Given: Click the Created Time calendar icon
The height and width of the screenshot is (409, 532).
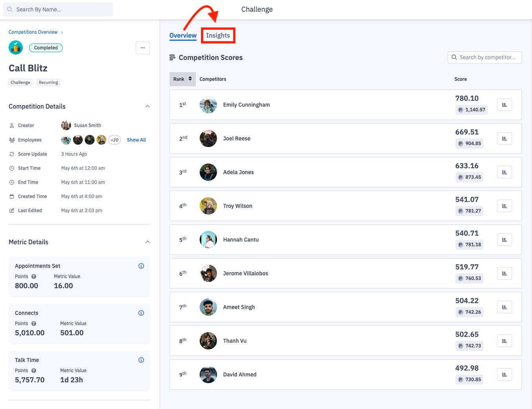Looking at the screenshot, I should pos(12,196).
